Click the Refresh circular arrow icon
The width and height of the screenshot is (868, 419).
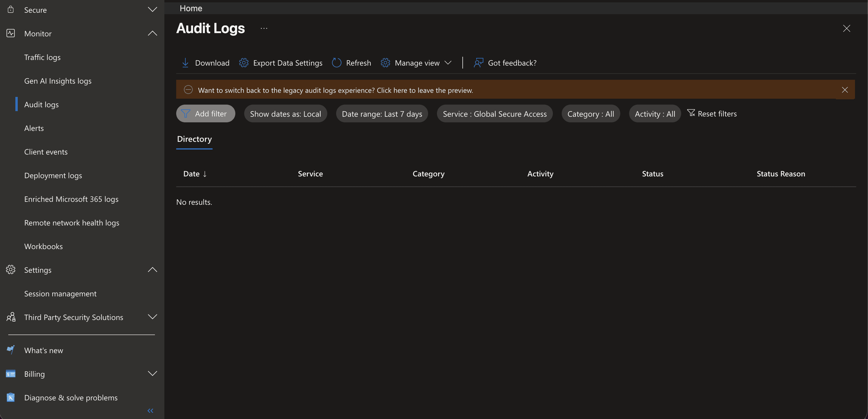(x=337, y=63)
